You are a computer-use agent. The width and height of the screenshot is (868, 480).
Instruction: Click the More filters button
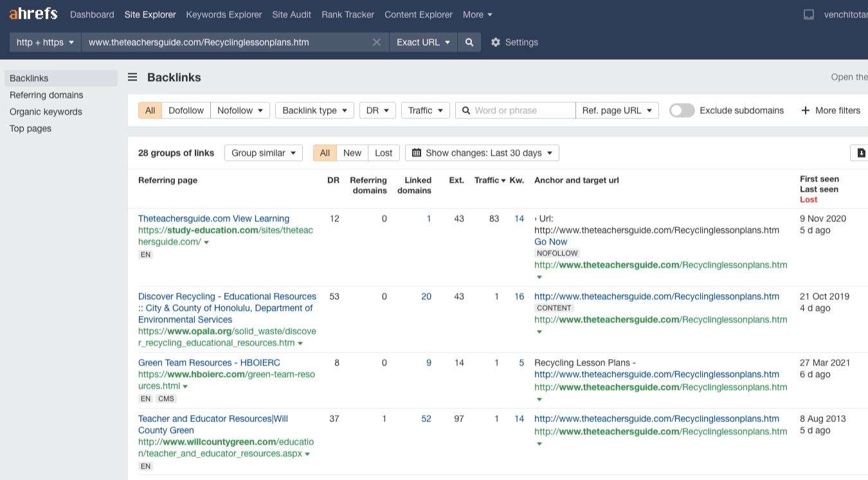(831, 111)
